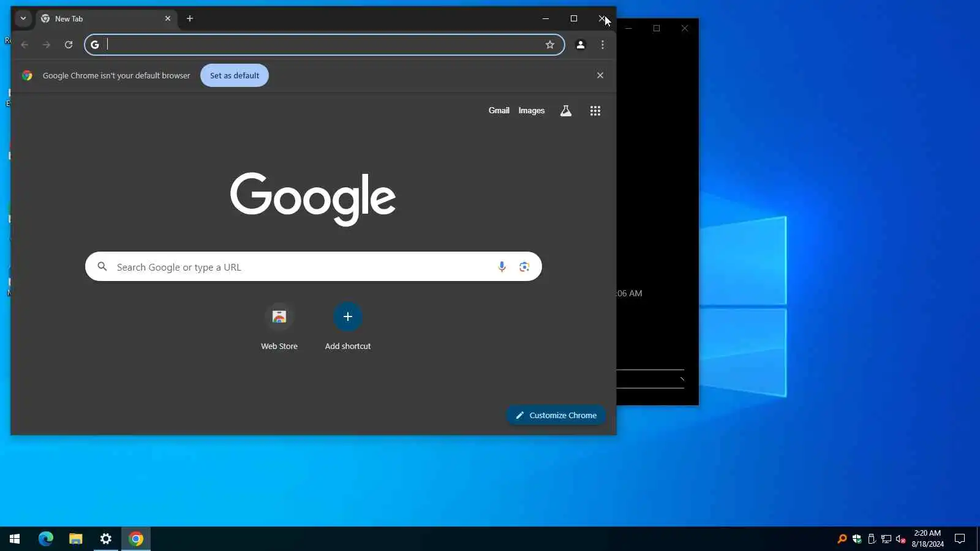This screenshot has width=980, height=551.
Task: Open the taskbar clock showing 2:20 AM
Action: coord(927,539)
